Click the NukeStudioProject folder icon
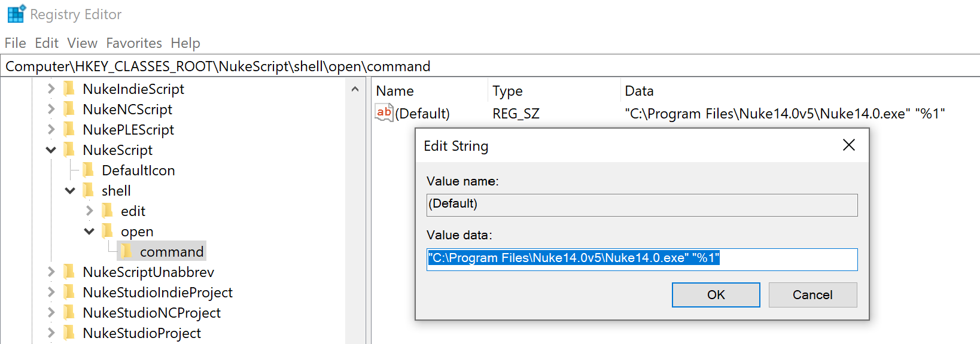980x344 pixels. click(69, 333)
